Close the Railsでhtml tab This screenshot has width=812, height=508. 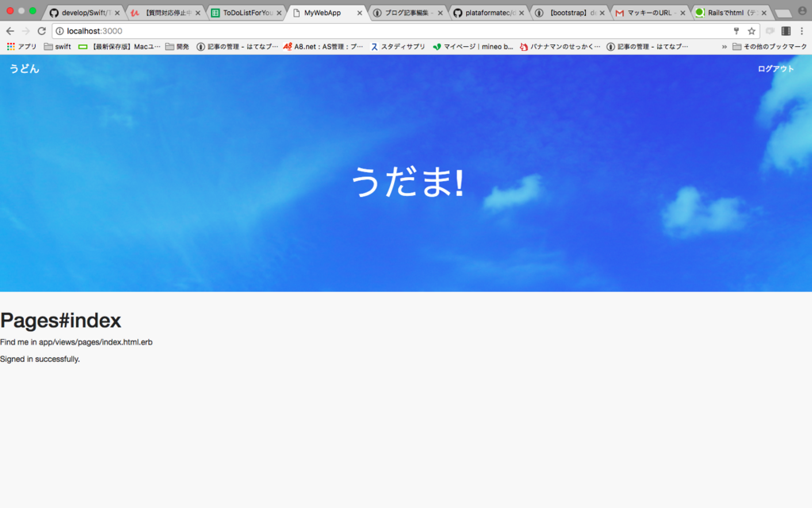pos(764,13)
